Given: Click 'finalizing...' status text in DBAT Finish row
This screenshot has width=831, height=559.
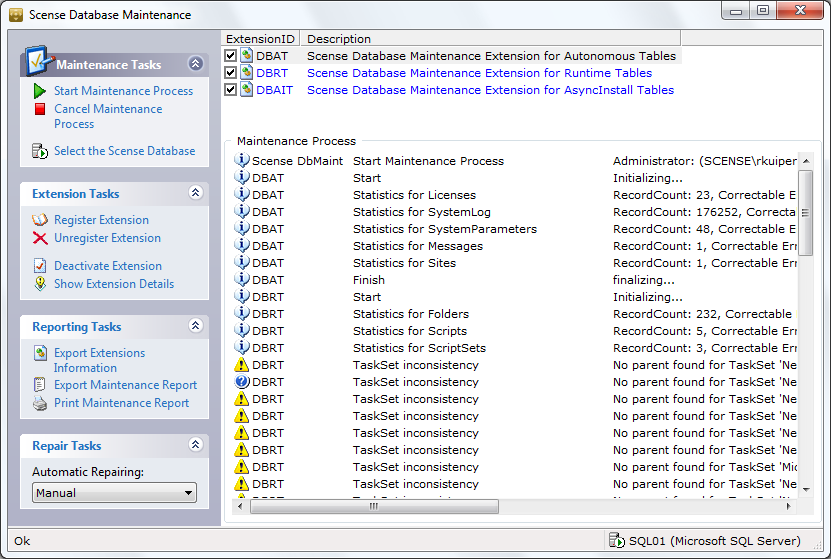Looking at the screenshot, I should [x=643, y=280].
